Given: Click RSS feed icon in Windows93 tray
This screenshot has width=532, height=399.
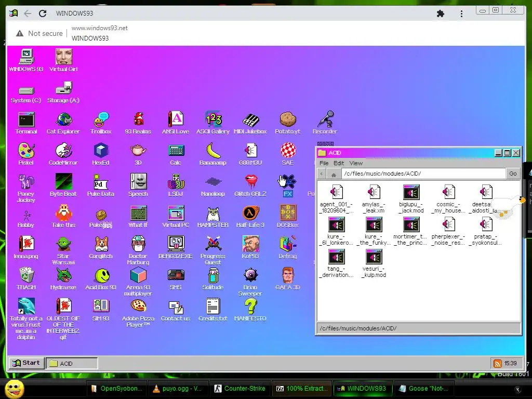Looking at the screenshot, I should (497, 363).
